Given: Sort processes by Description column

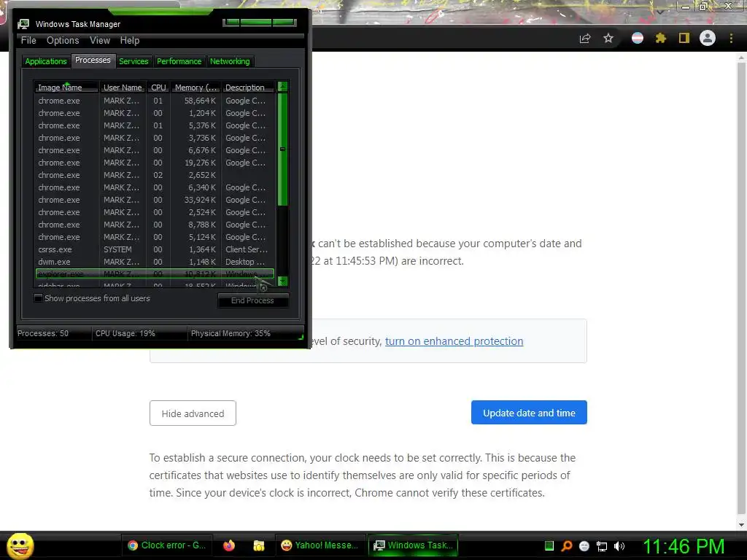Looking at the screenshot, I should 248,87.
